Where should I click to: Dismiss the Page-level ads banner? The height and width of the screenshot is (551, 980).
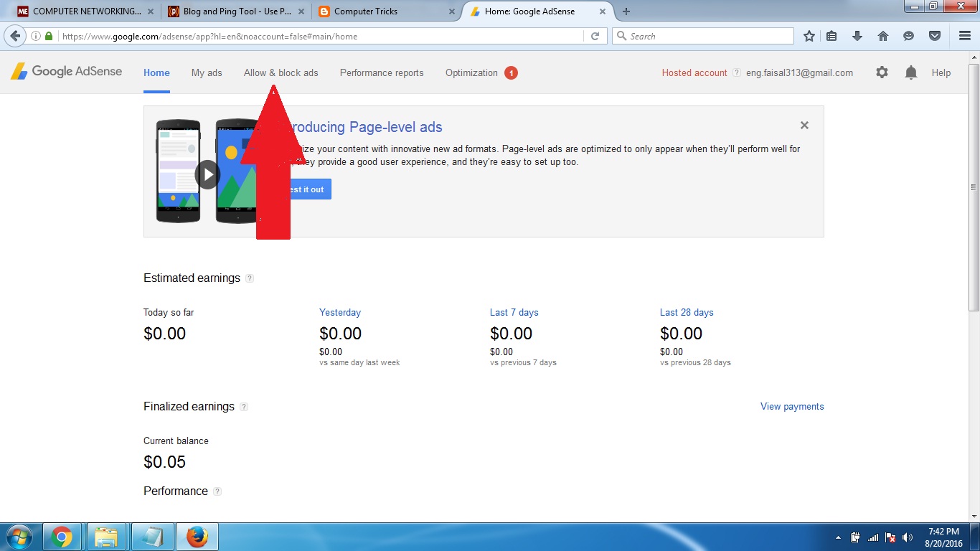pos(804,125)
